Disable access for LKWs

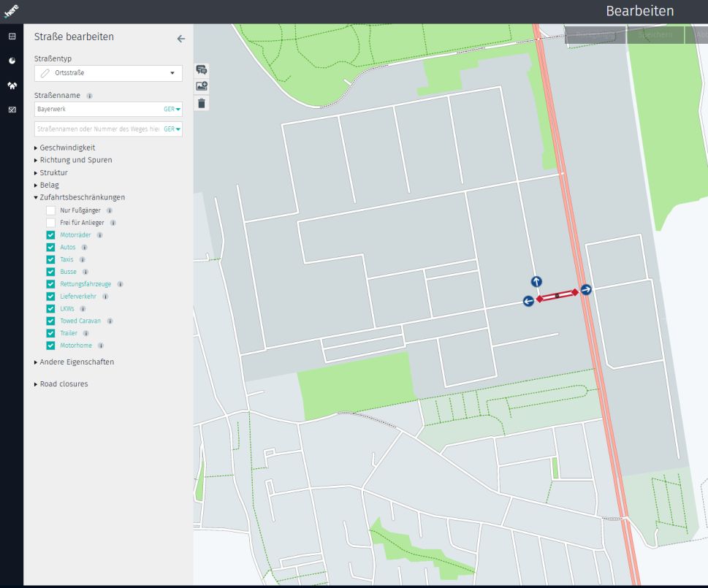(50, 309)
